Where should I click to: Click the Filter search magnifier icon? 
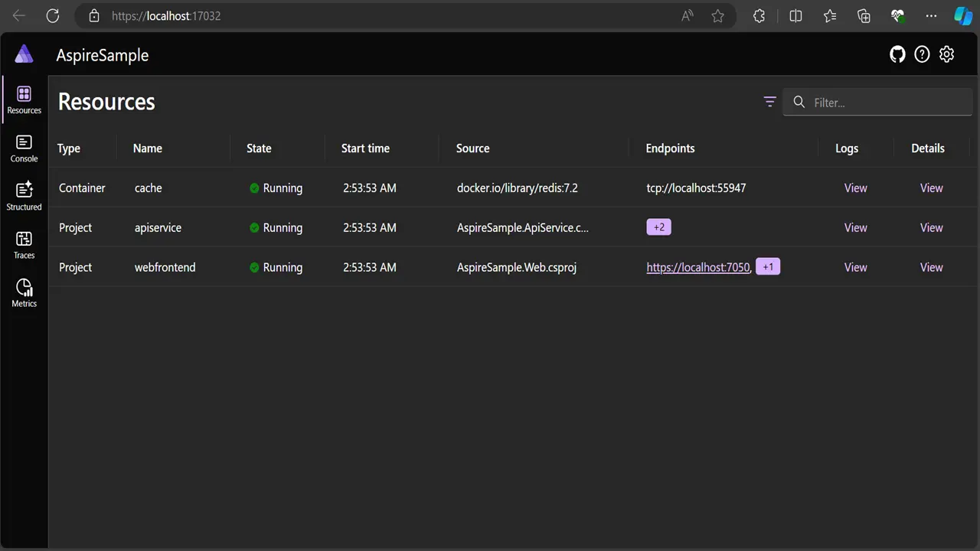[x=799, y=102]
